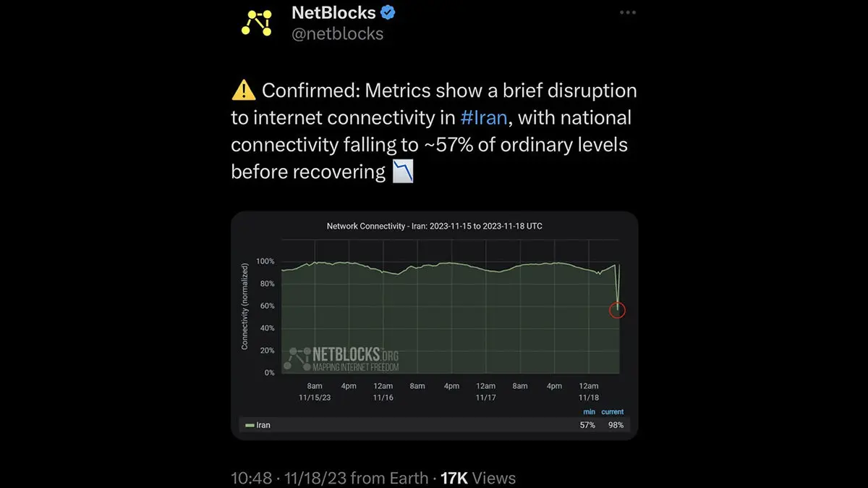This screenshot has width=868, height=488.
Task: Open the @netblocks handle link
Action: click(337, 33)
